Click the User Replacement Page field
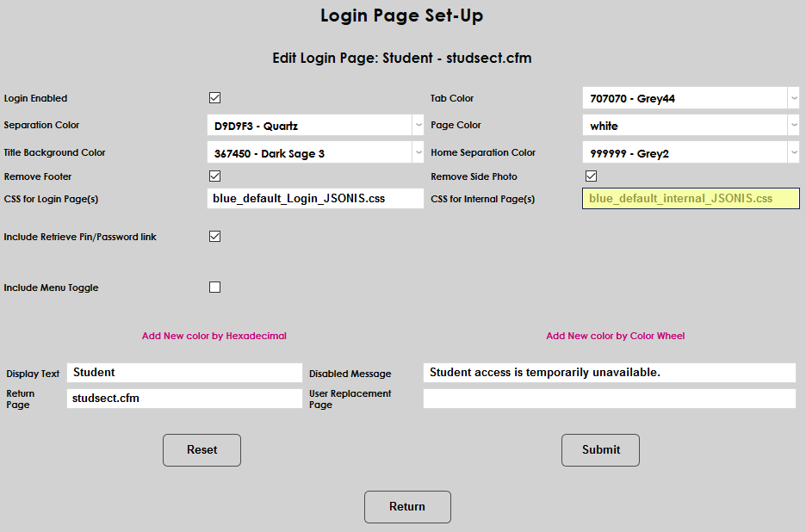Screen dimensions: 806x532 [610, 399]
